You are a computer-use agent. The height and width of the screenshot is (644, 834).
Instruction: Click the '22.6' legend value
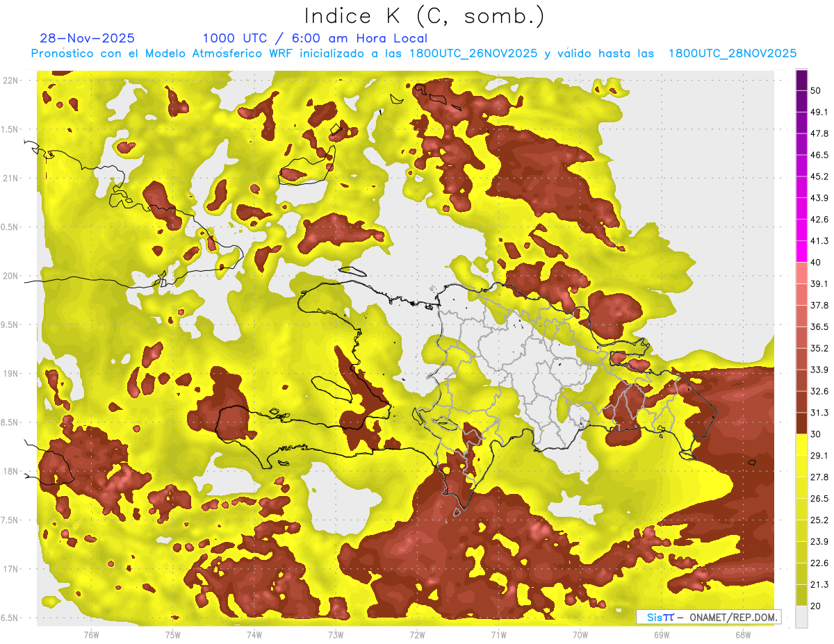[819, 563]
